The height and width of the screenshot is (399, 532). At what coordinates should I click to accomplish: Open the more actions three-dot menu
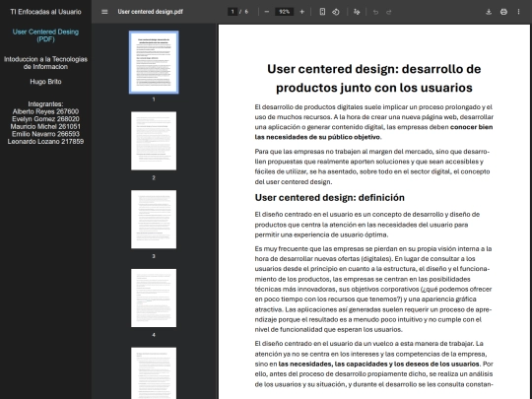tap(518, 12)
